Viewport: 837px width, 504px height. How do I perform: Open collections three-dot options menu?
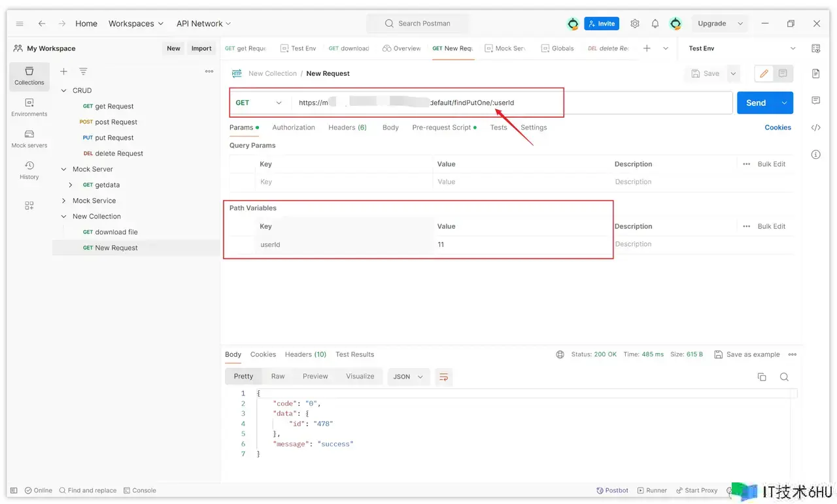209,71
